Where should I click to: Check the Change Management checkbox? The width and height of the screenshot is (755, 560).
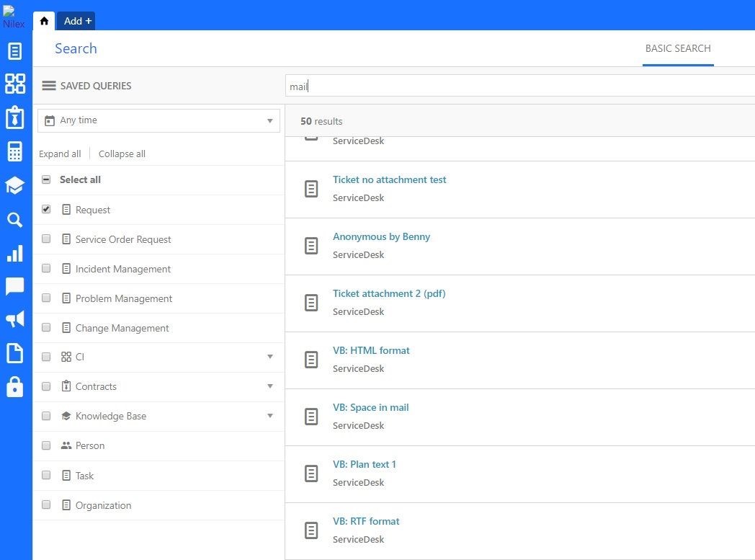(x=46, y=327)
